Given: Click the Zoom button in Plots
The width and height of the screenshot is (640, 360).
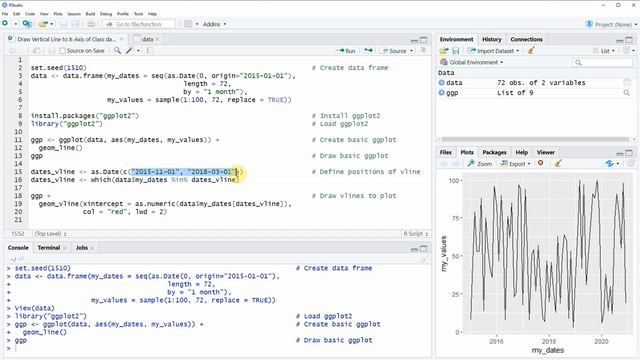Looking at the screenshot, I should click(x=480, y=163).
